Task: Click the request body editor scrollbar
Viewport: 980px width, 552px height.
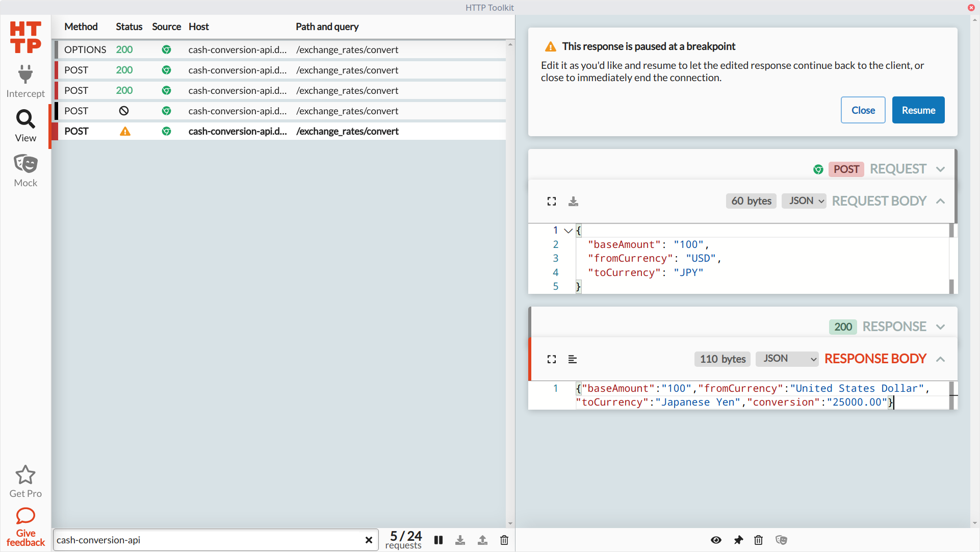Action: (951, 258)
